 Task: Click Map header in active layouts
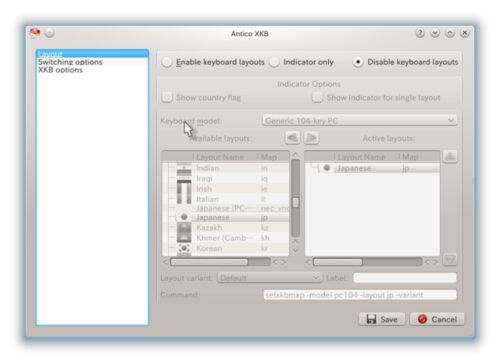[411, 157]
